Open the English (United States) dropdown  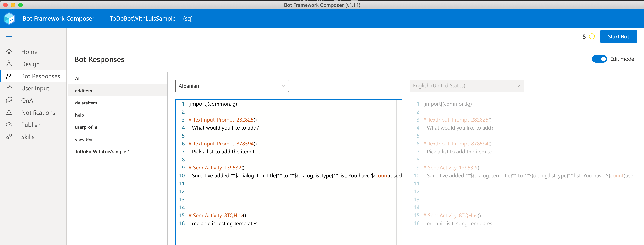pos(467,86)
